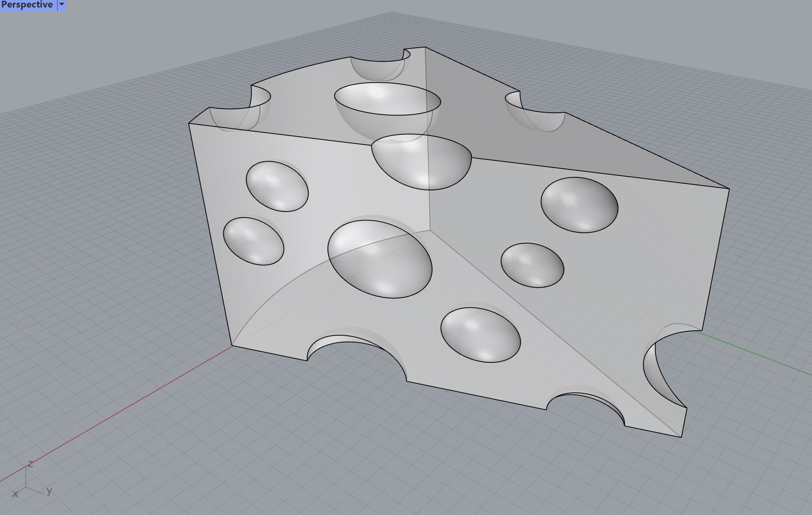Image resolution: width=812 pixels, height=515 pixels.
Task: Click the upper-left hole on left face
Action: [x=277, y=186]
